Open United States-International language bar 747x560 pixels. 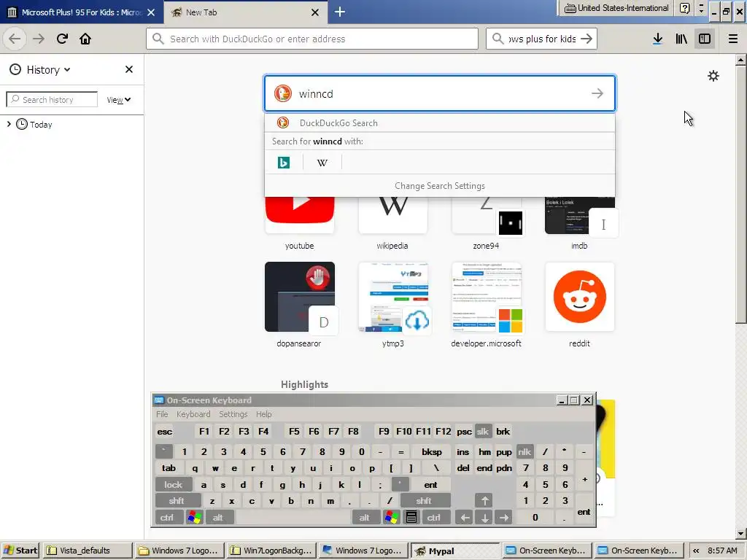coord(616,8)
